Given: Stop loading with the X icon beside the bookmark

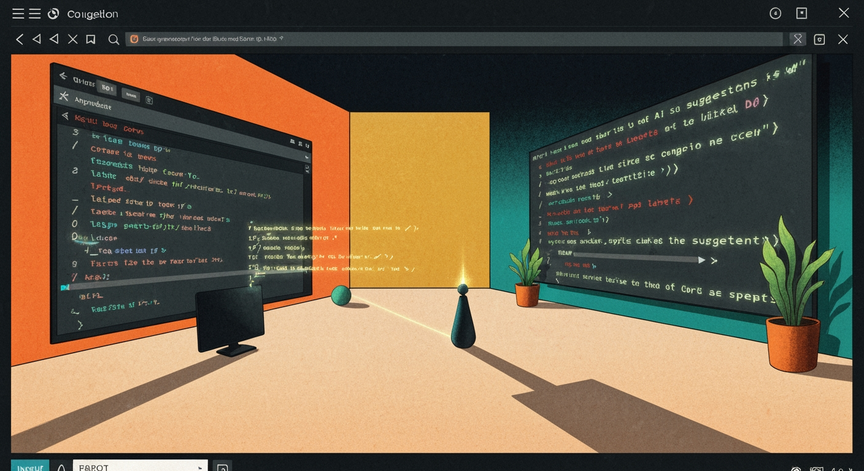Looking at the screenshot, I should (73, 39).
